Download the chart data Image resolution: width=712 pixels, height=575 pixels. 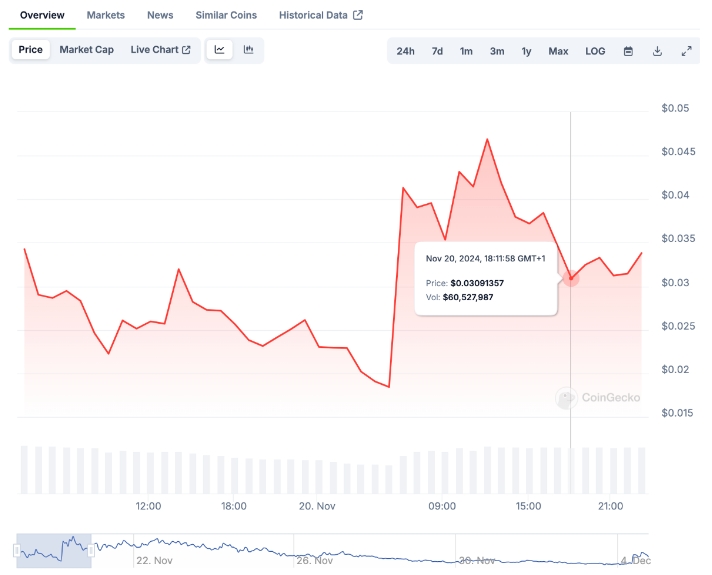point(657,51)
